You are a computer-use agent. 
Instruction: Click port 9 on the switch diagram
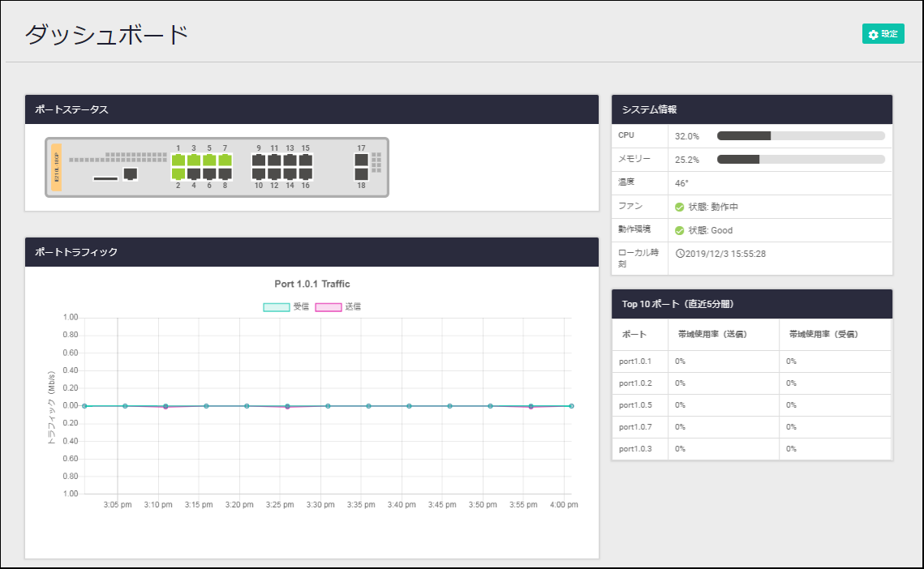[x=259, y=160]
